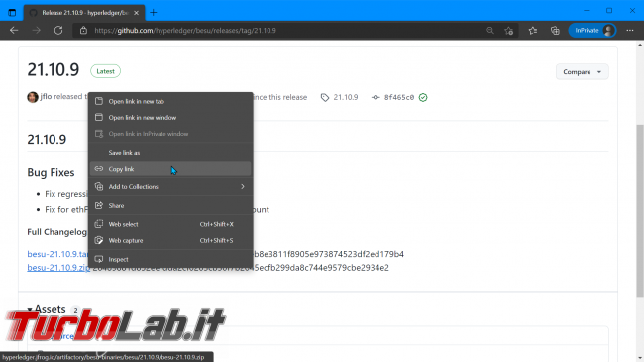Click the large 21.10.9 release title
644x362 pixels.
coord(54,70)
